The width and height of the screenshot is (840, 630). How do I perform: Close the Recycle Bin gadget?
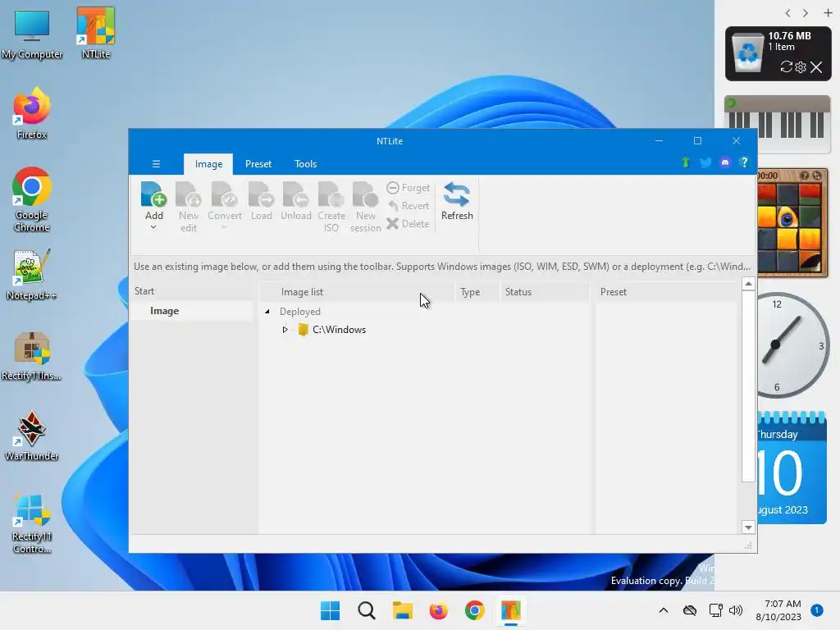pyautogui.click(x=816, y=67)
